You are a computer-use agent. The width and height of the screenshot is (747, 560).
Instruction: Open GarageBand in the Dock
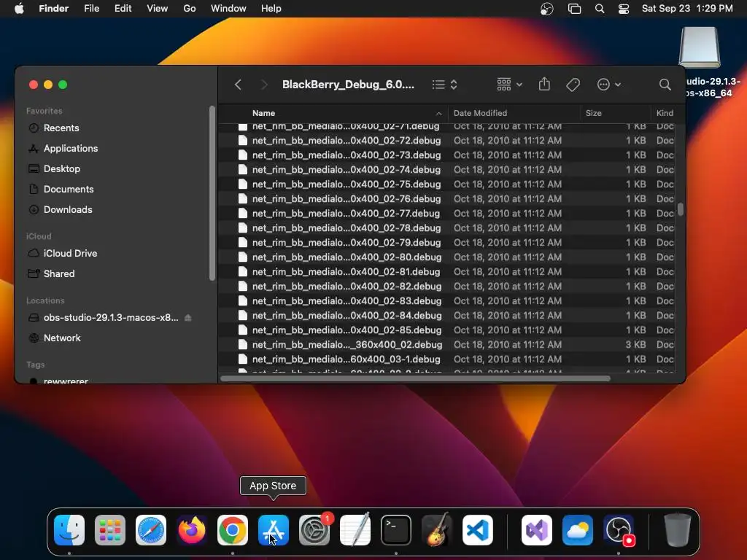[437, 530]
